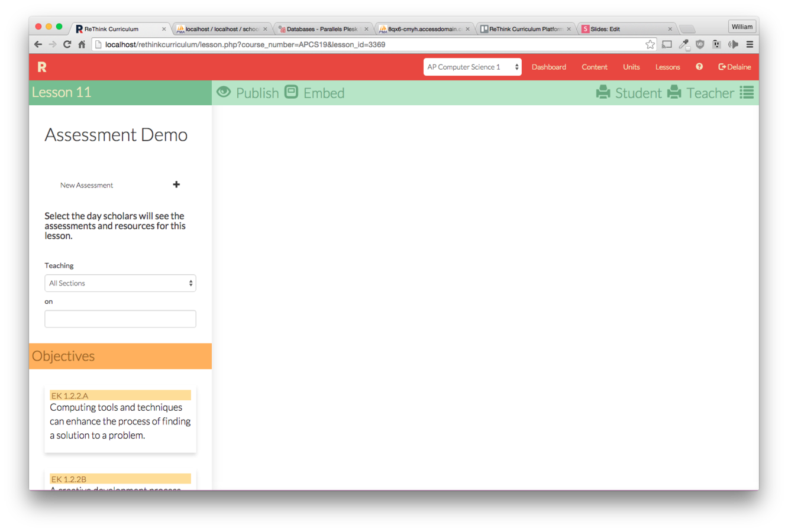
Task: Go to Dashboard in the navbar
Action: (549, 67)
